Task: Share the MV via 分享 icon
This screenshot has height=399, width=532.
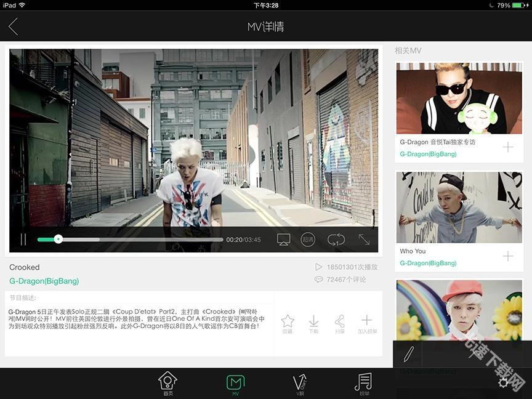Action: [340, 323]
